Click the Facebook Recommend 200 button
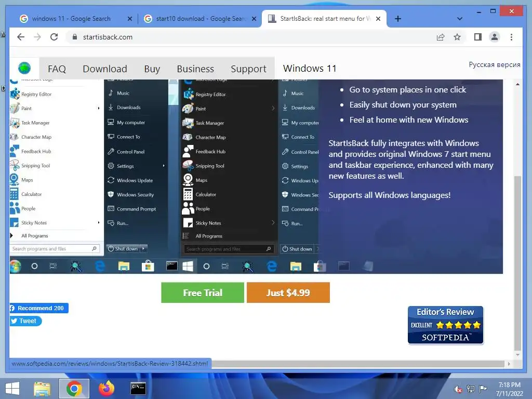Viewport: 532px width, 399px height. pos(39,308)
